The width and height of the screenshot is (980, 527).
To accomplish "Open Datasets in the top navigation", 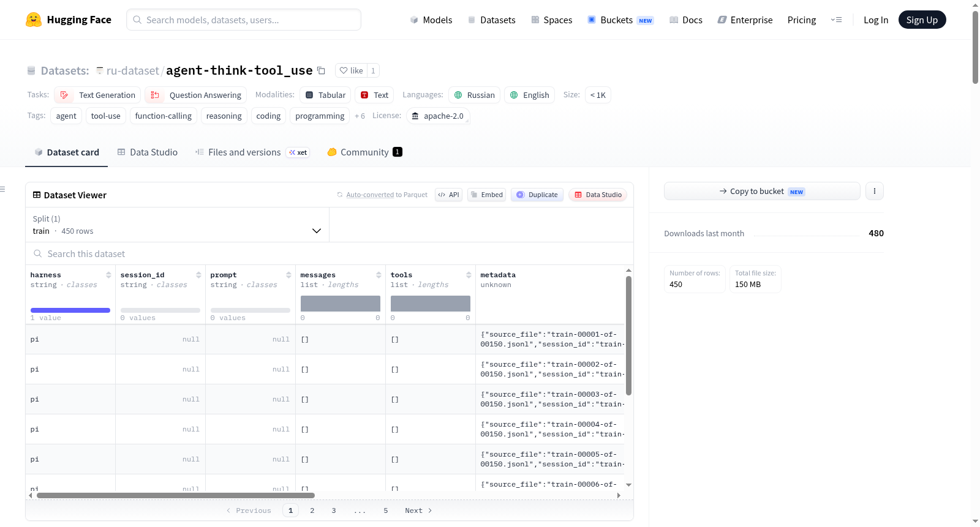I will [492, 20].
